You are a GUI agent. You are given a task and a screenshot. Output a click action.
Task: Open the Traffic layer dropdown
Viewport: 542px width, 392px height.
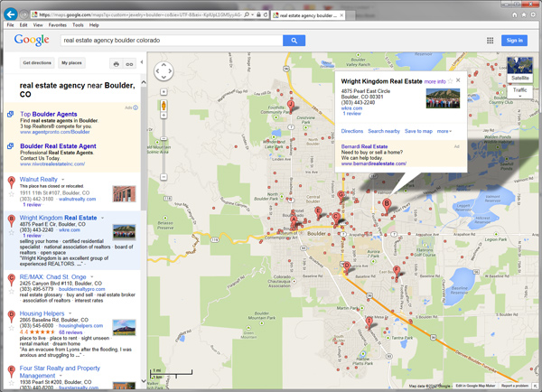point(520,92)
